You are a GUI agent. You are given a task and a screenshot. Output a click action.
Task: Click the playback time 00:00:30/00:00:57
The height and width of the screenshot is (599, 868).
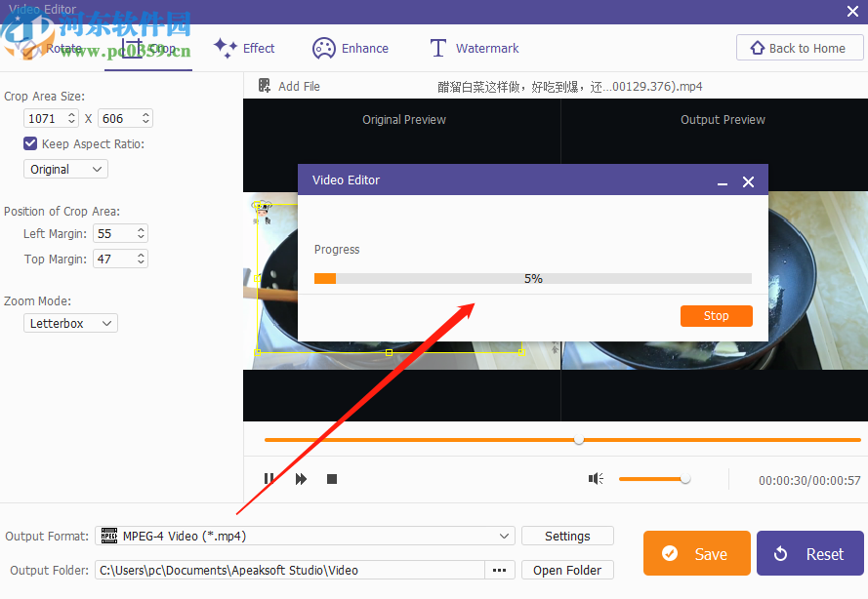pos(809,481)
